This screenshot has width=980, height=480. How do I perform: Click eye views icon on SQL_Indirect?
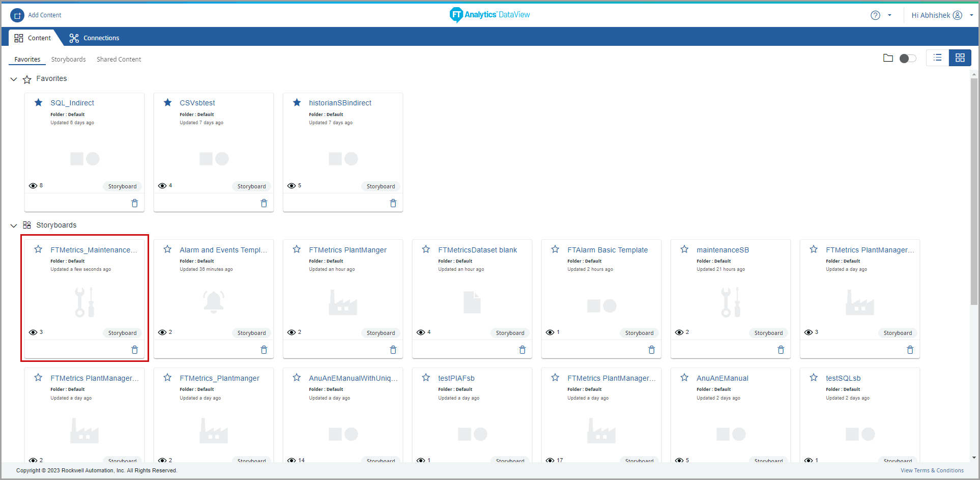pos(33,186)
